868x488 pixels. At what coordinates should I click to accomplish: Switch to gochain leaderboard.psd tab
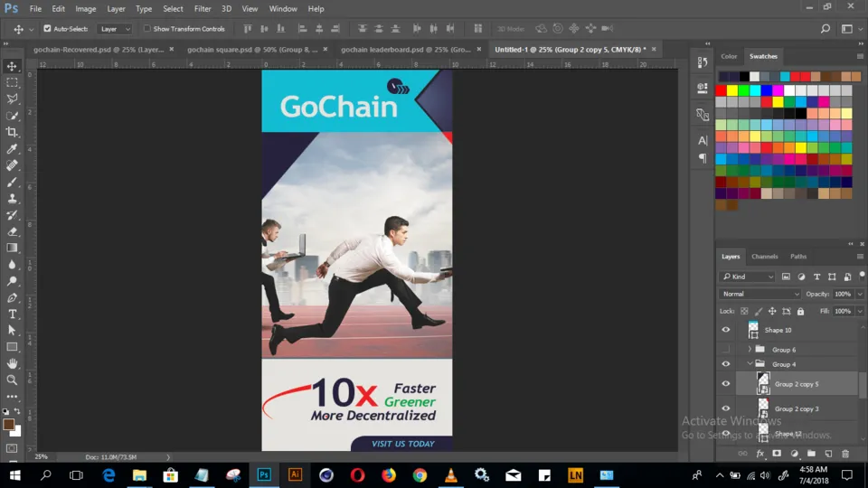point(406,49)
